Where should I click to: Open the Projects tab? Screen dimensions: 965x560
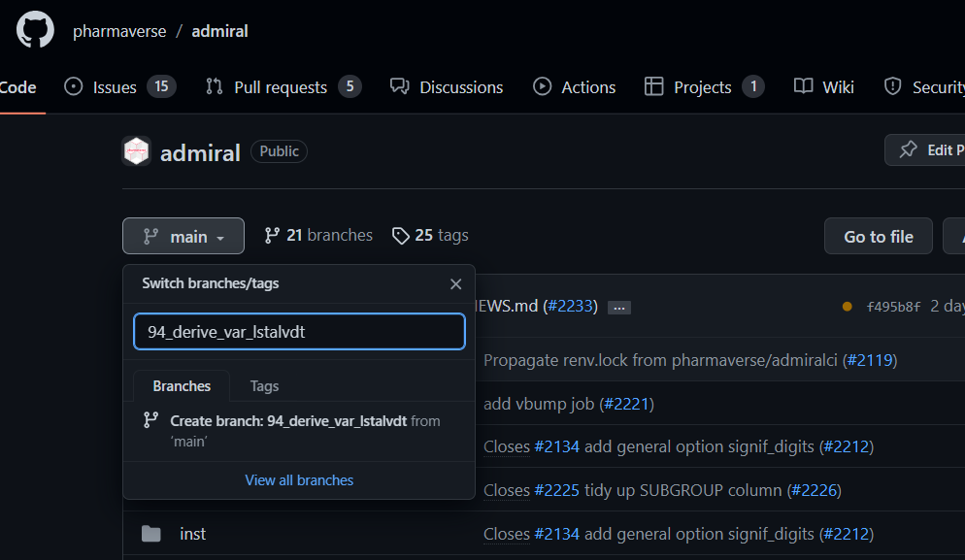click(703, 87)
